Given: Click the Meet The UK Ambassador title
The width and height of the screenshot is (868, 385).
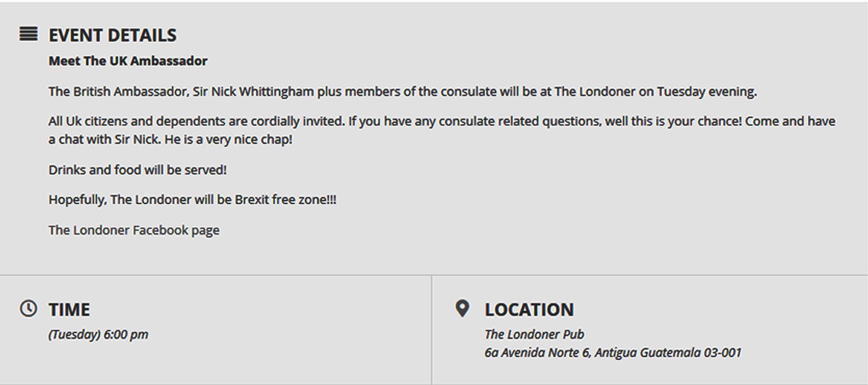Looking at the screenshot, I should point(128,61).
